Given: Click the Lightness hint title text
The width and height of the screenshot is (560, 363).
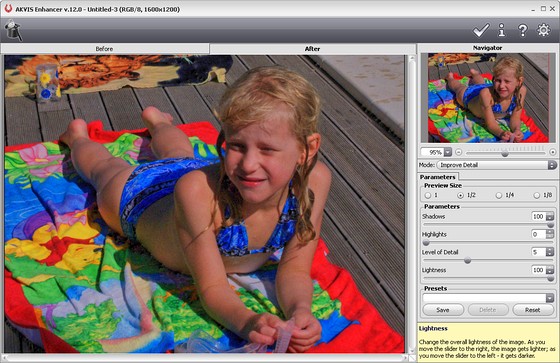Looking at the screenshot, I should point(433,328).
